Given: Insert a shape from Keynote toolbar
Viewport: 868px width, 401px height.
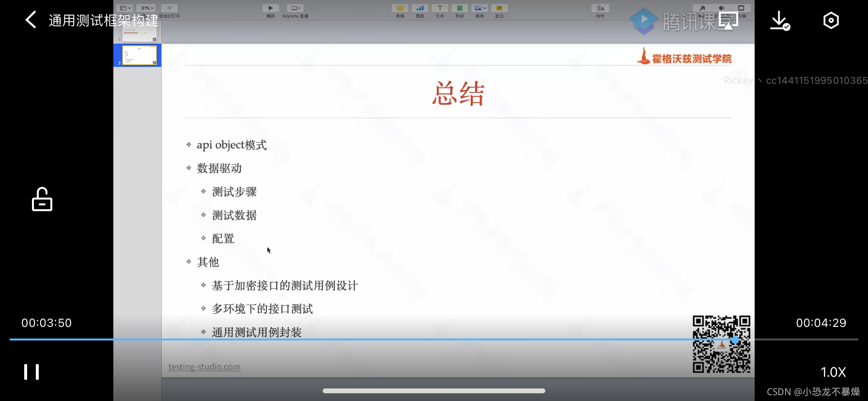Looking at the screenshot, I should click(460, 8).
